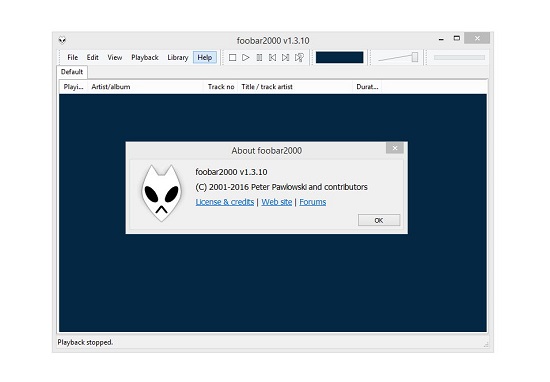Image resolution: width=550 pixels, height=382 pixels.
Task: Open the Library menu
Action: [178, 58]
